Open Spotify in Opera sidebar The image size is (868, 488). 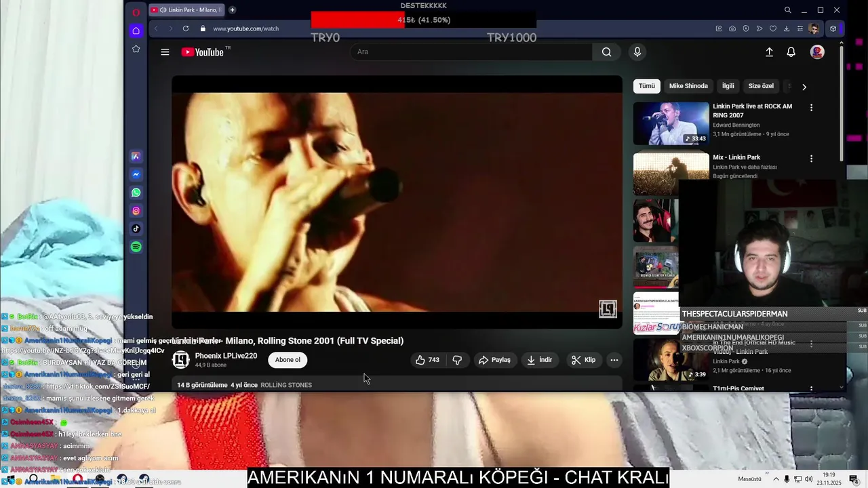[136, 247]
